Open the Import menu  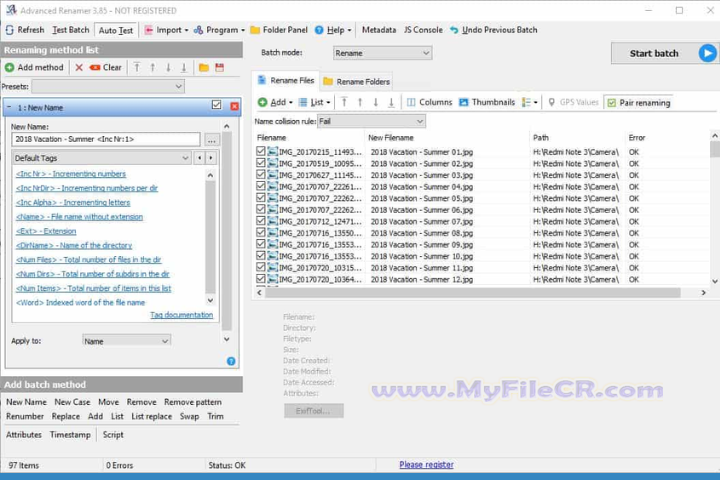click(166, 30)
